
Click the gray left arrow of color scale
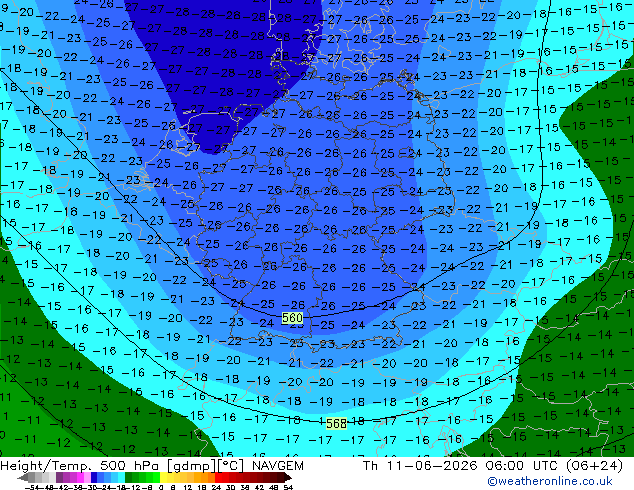click(x=23, y=478)
